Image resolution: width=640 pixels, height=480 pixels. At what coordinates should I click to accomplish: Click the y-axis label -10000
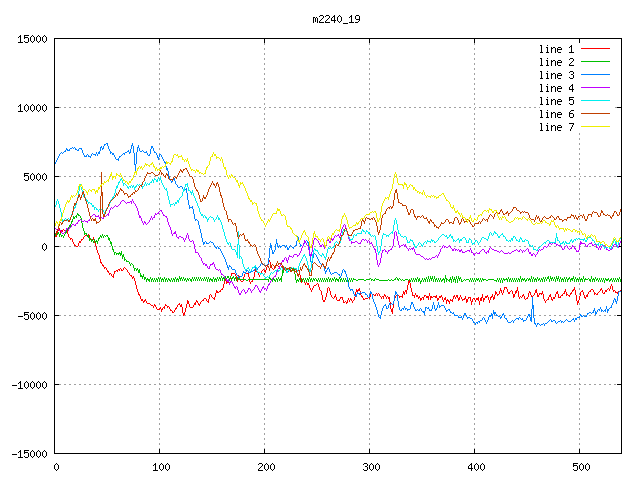[x=29, y=385]
